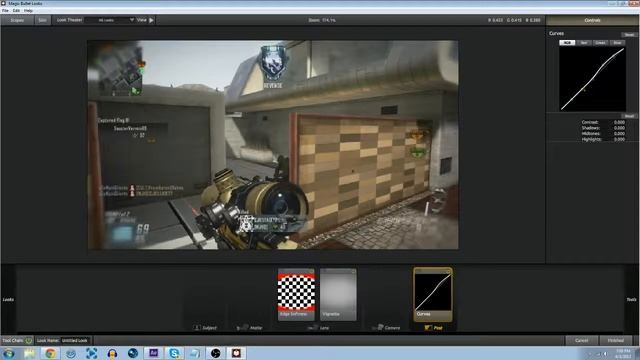Open Google Chrome from the taskbar
The image size is (640, 360).
tap(50, 353)
